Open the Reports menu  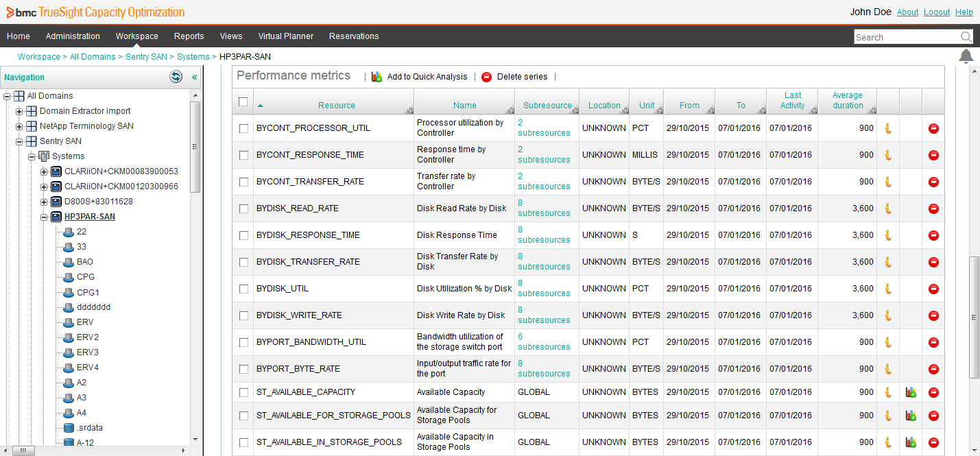coord(189,36)
